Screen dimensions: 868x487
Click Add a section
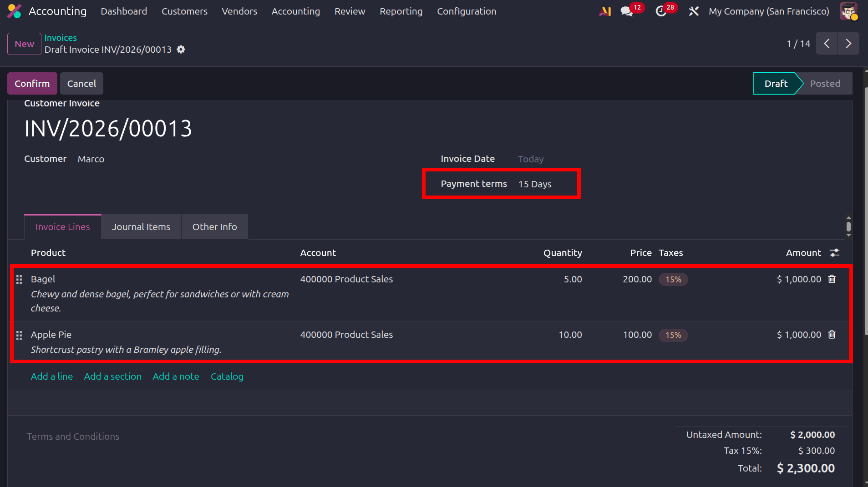pos(113,377)
